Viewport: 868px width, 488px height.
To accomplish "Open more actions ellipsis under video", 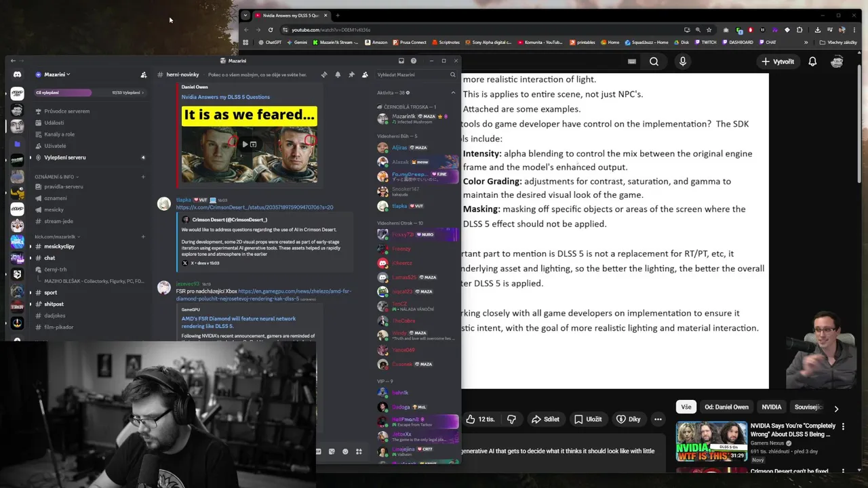I will point(658,420).
